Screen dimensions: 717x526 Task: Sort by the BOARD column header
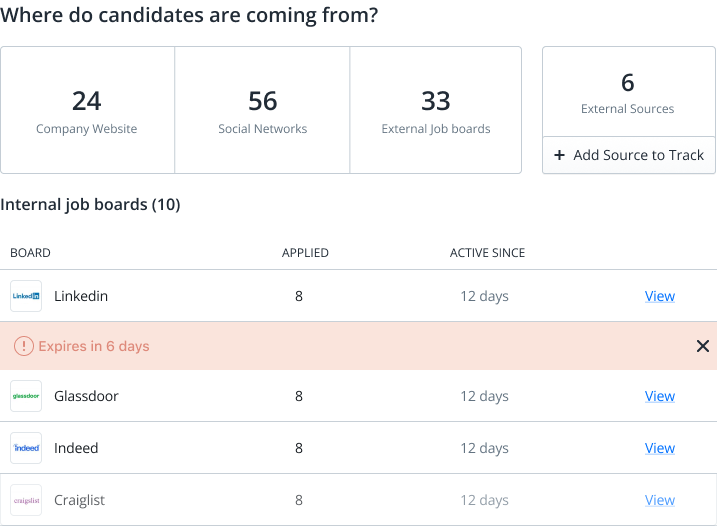pos(30,253)
